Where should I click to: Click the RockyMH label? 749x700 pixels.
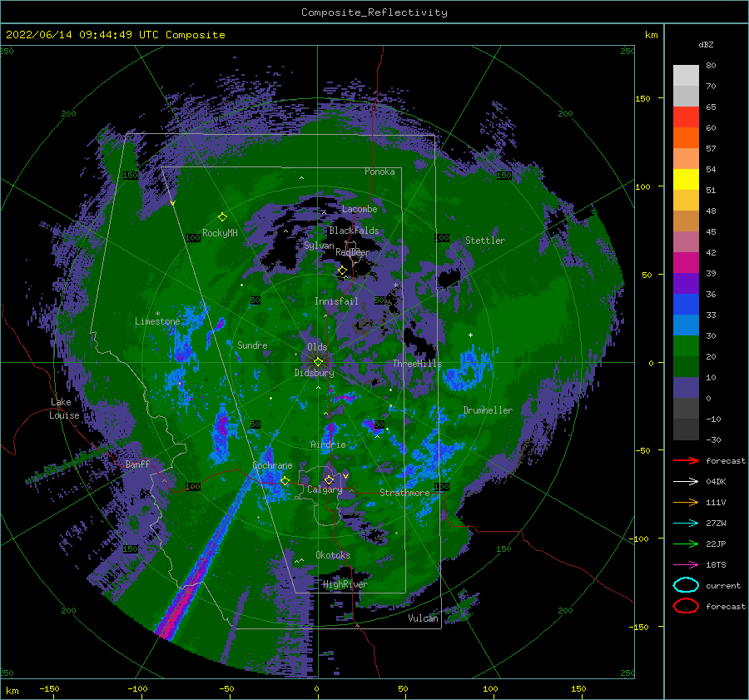[x=220, y=233]
